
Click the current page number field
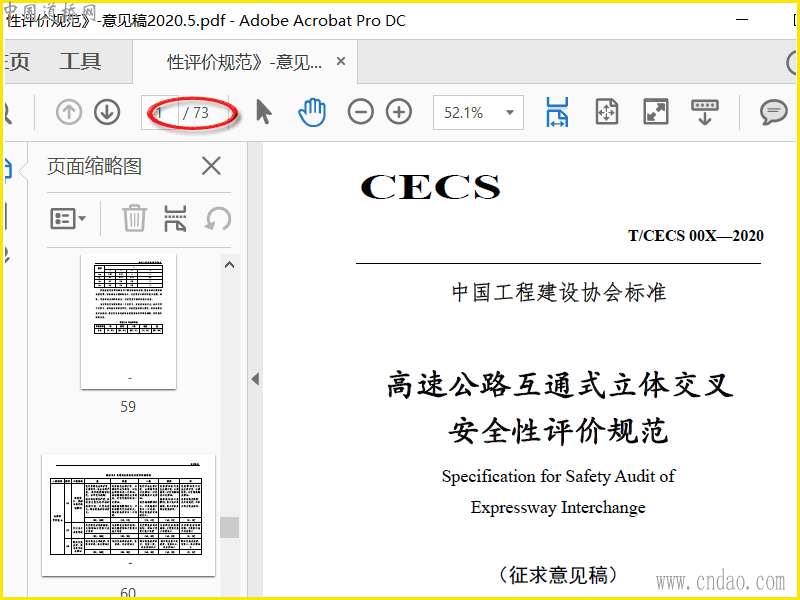pos(160,112)
